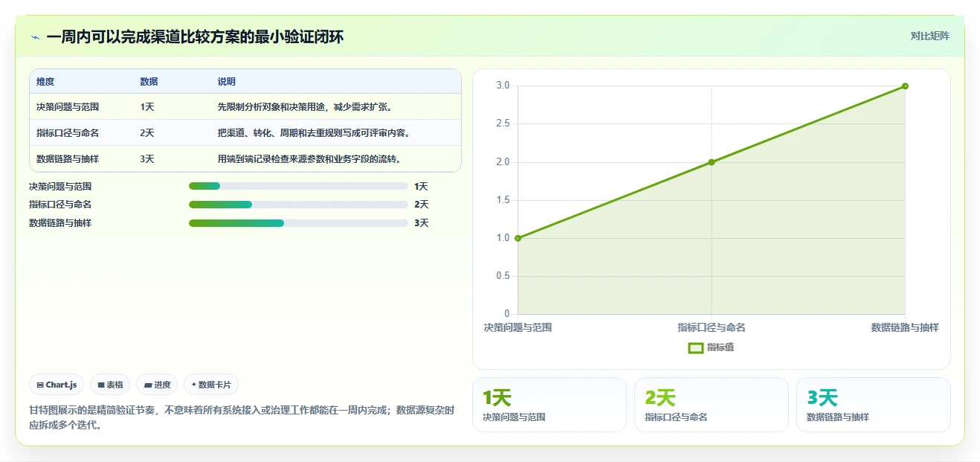This screenshot has width=980, height=462.
Task: Click the 3天 value next to progress bar
Action: [422, 223]
